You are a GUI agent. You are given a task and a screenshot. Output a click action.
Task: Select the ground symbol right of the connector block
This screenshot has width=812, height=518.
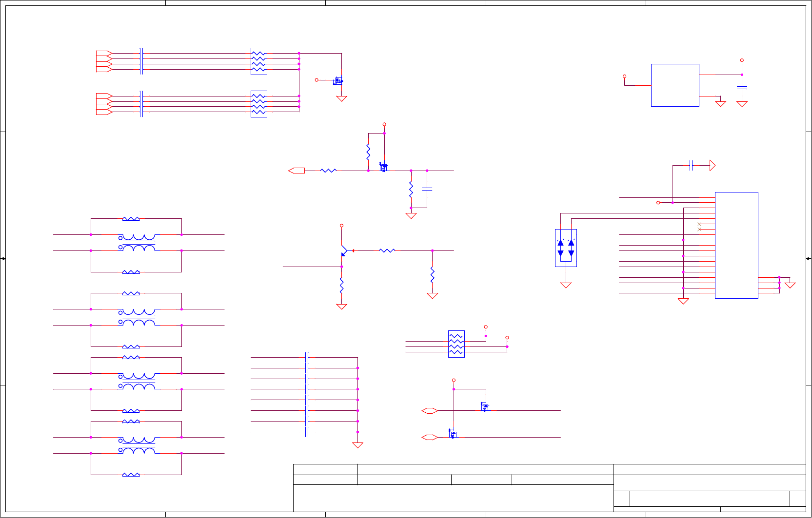(790, 285)
